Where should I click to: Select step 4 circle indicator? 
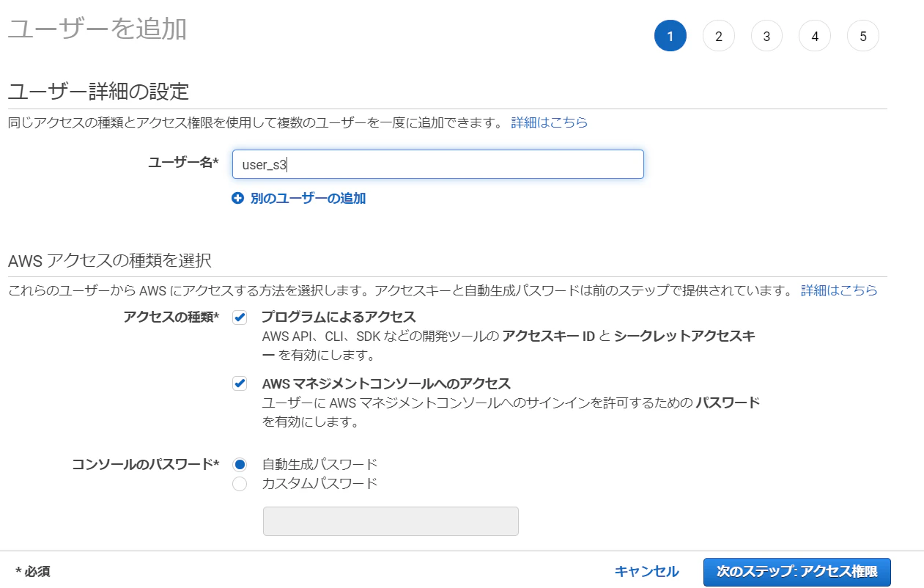pyautogui.click(x=815, y=36)
